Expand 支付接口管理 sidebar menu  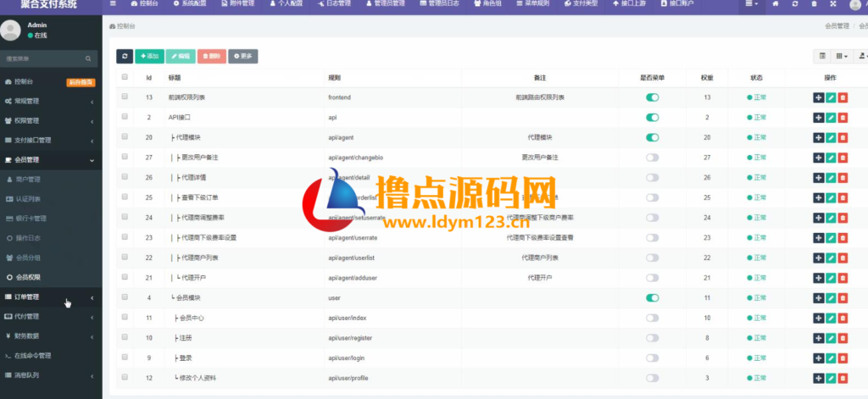pyautogui.click(x=51, y=140)
